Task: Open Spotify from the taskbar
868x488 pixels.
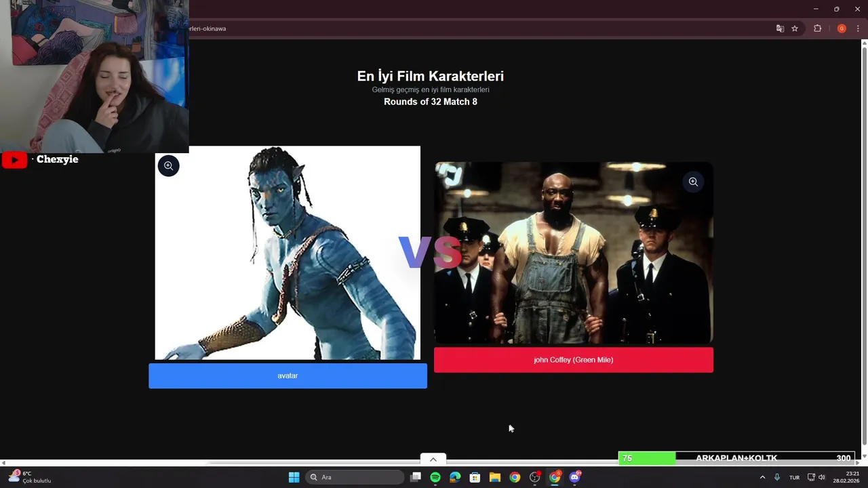Action: coord(435,477)
